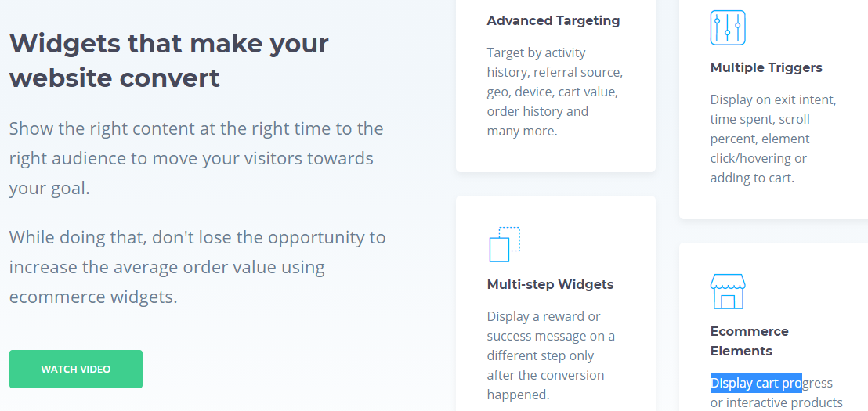Click the 'ecommerce widgets.' text line
The height and width of the screenshot is (411, 868).
click(93, 297)
